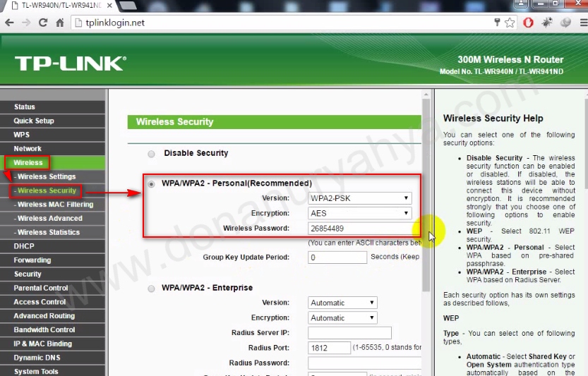Open the Enterprise Version Automatic dropdown
Viewport: 588px width, 376px height.
342,303
